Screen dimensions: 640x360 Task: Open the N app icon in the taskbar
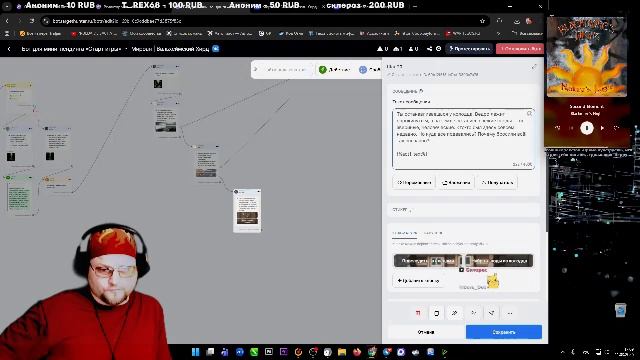pos(269,352)
